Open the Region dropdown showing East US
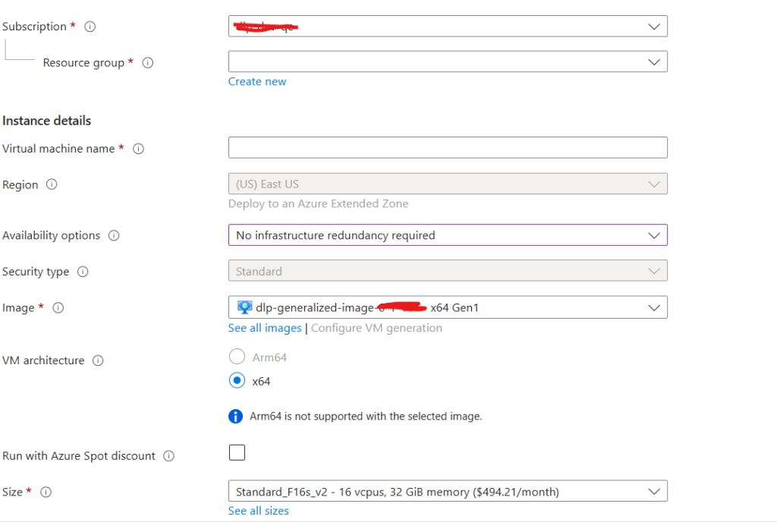Image resolution: width=777 pixels, height=532 pixels. [x=448, y=184]
